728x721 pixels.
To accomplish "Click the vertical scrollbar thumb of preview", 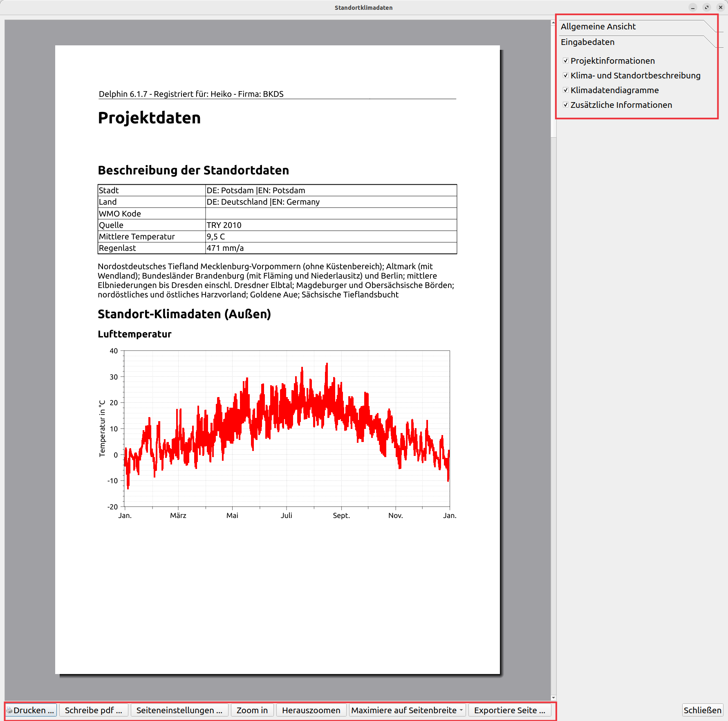I will (553, 81).
